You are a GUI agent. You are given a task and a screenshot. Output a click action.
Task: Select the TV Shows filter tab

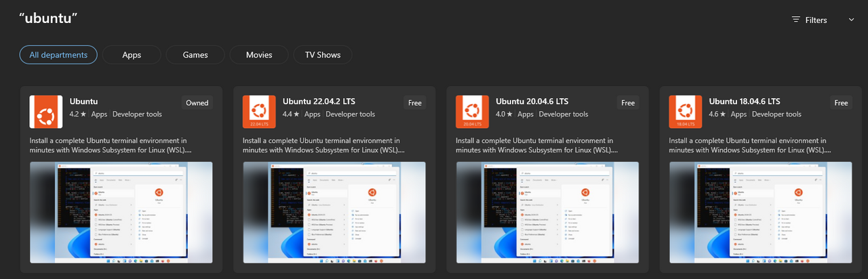click(323, 55)
